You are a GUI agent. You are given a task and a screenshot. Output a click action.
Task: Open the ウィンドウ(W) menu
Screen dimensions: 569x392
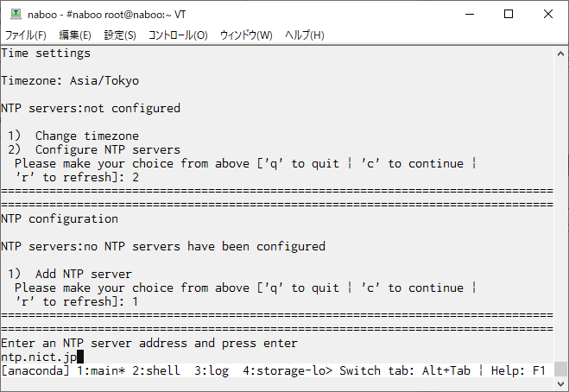(x=246, y=35)
